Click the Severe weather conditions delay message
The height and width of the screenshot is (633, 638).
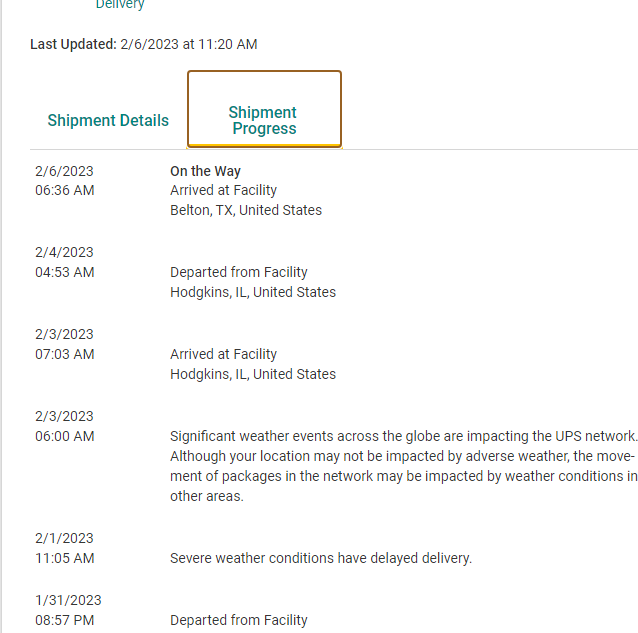pos(321,558)
